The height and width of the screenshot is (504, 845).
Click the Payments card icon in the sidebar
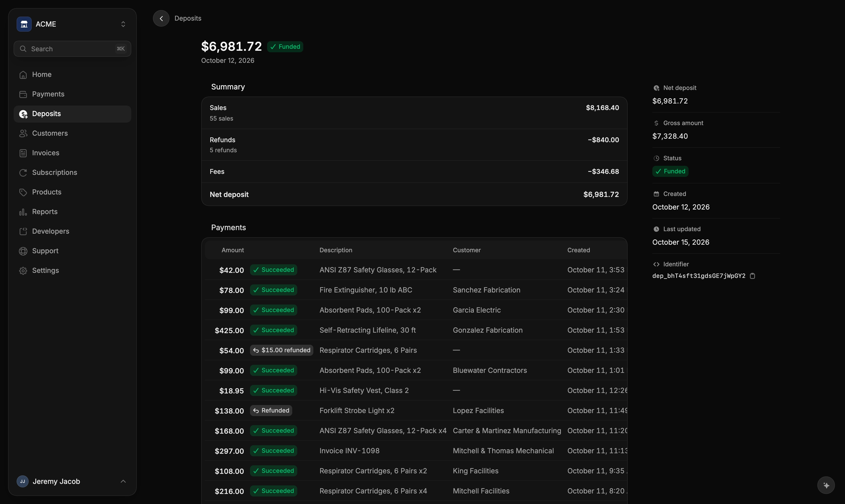pos(23,94)
